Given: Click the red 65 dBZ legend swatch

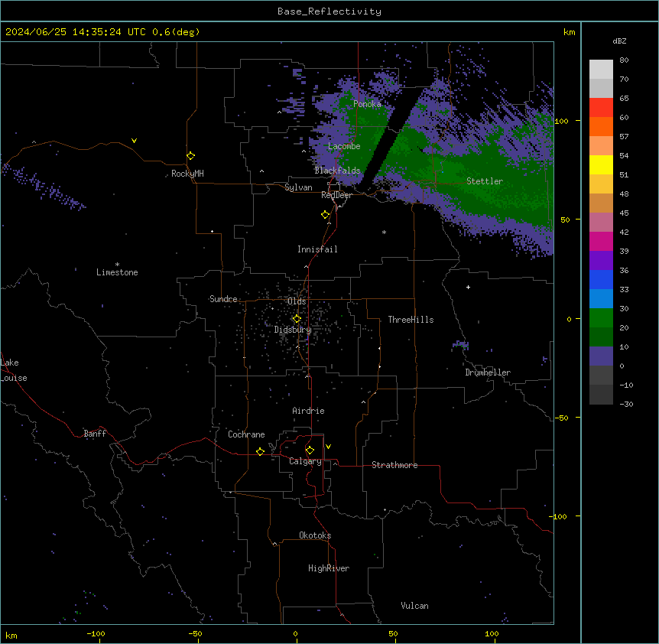Looking at the screenshot, I should pos(601,107).
